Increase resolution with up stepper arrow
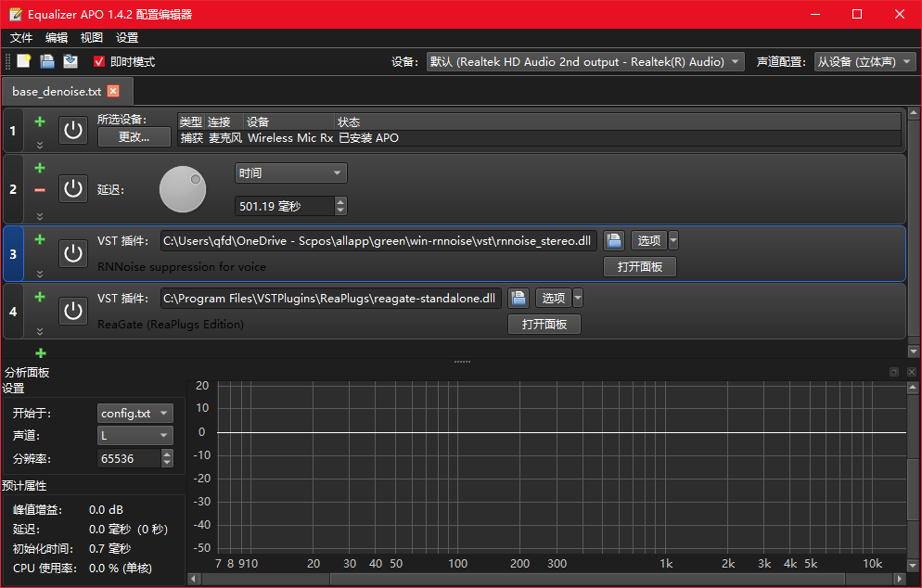Screen dimensions: 922x588 (x=167, y=454)
